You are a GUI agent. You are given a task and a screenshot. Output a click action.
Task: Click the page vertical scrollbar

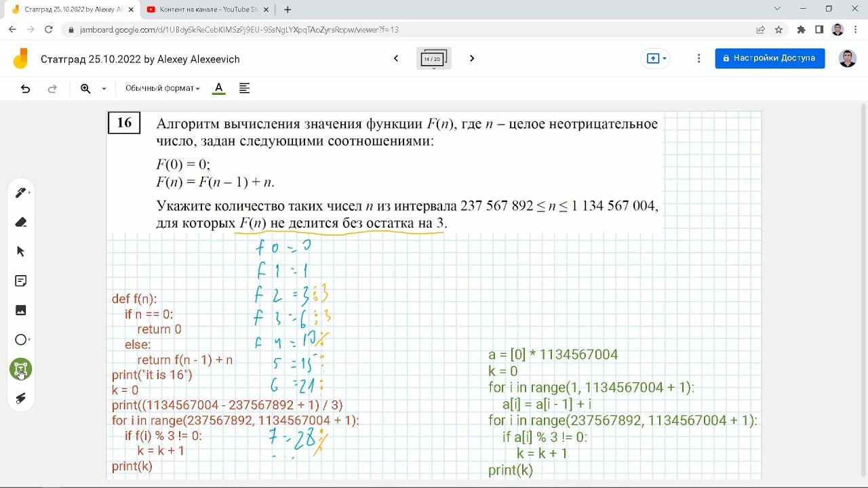click(x=863, y=291)
